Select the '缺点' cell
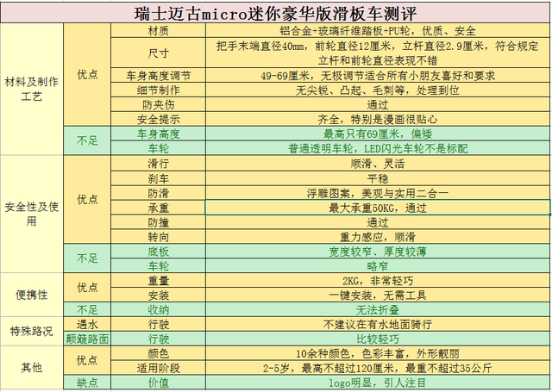Screen dimensions: 552x392 pos(87,383)
